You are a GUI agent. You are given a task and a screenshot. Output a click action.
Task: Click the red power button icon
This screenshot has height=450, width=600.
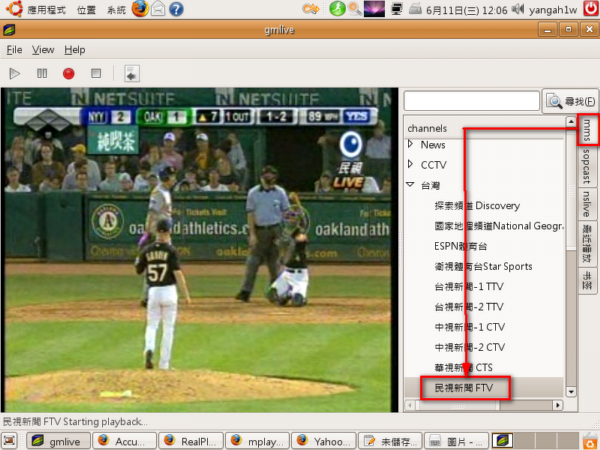591,8
